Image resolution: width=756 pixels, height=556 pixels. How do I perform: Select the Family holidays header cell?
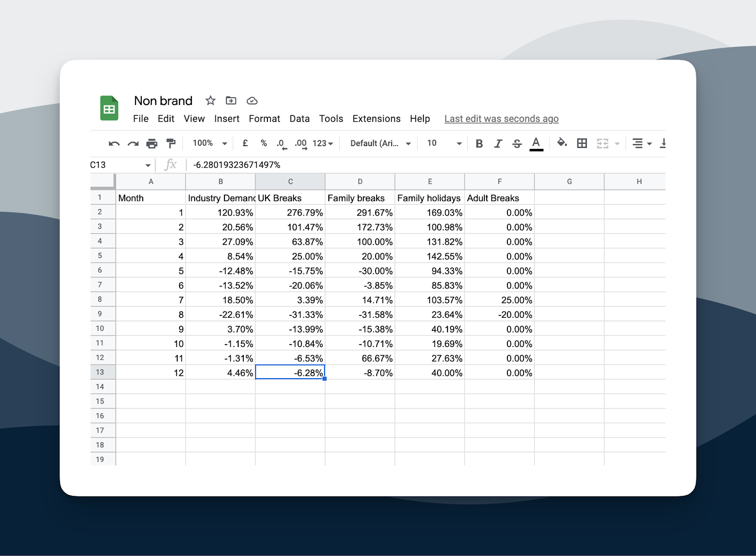430,198
